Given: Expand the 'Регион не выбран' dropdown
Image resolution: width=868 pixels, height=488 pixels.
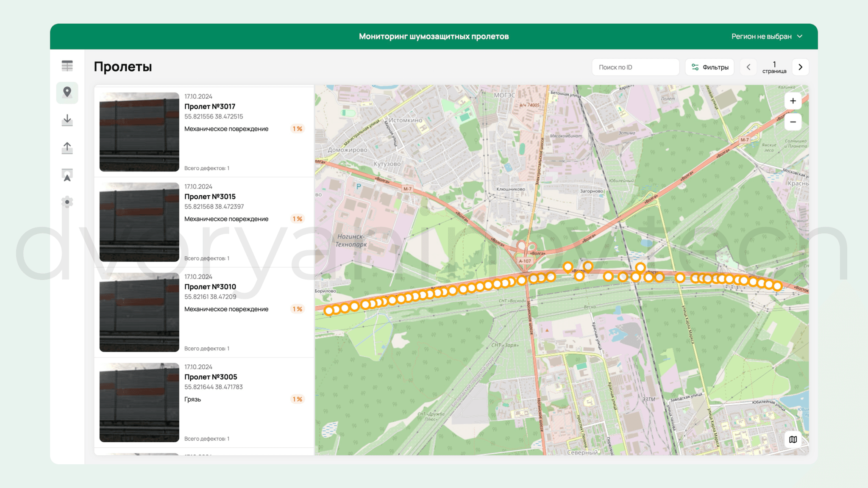Looking at the screenshot, I should click(x=767, y=36).
